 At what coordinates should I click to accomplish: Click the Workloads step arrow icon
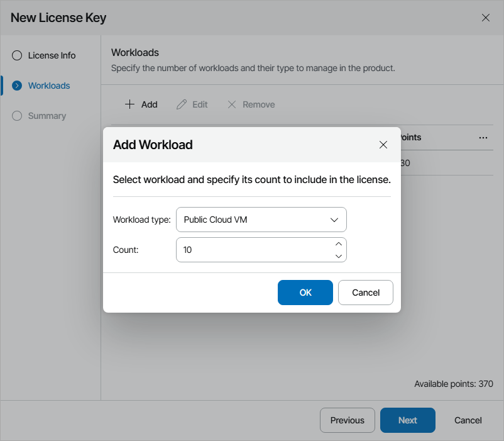click(x=17, y=86)
